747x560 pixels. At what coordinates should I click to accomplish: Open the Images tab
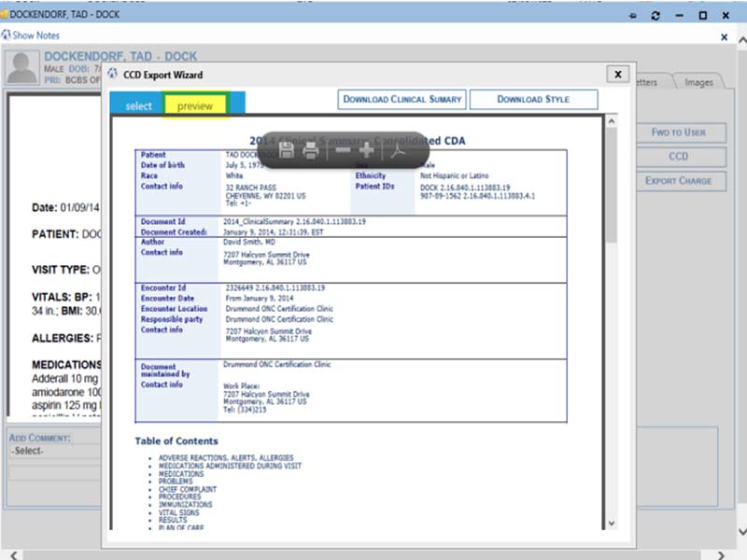pos(698,82)
